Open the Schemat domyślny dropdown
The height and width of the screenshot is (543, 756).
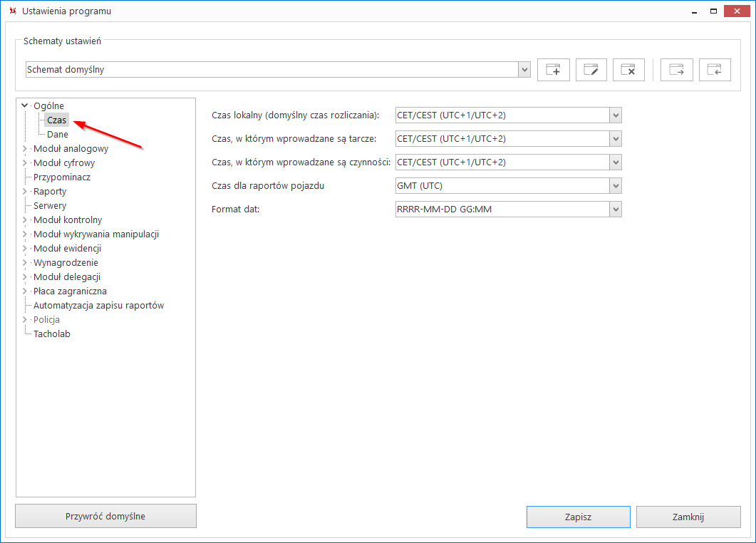(524, 69)
